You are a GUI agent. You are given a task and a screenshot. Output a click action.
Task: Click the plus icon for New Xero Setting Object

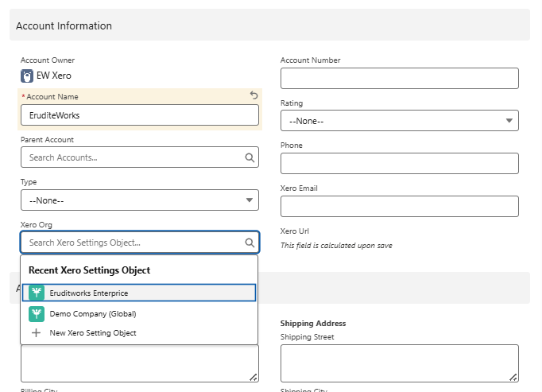(36, 333)
